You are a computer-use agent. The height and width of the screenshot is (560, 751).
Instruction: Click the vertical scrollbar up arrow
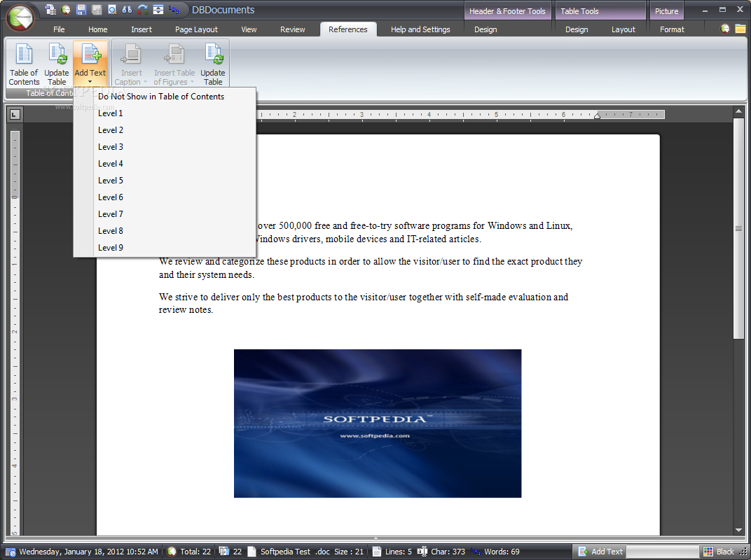[738, 111]
